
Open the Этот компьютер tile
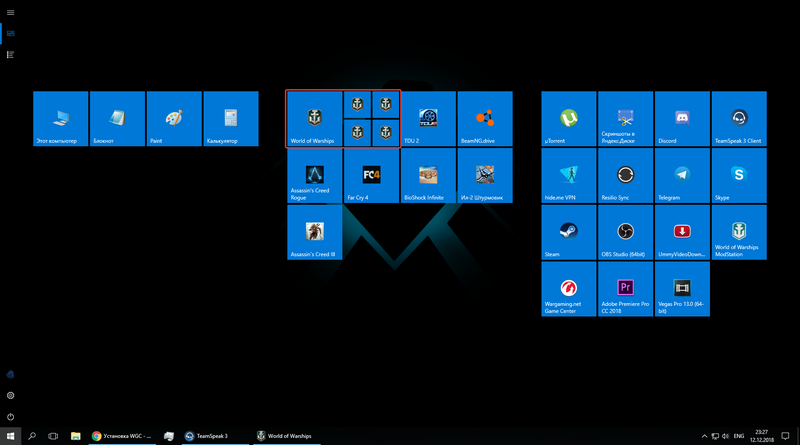(61, 119)
